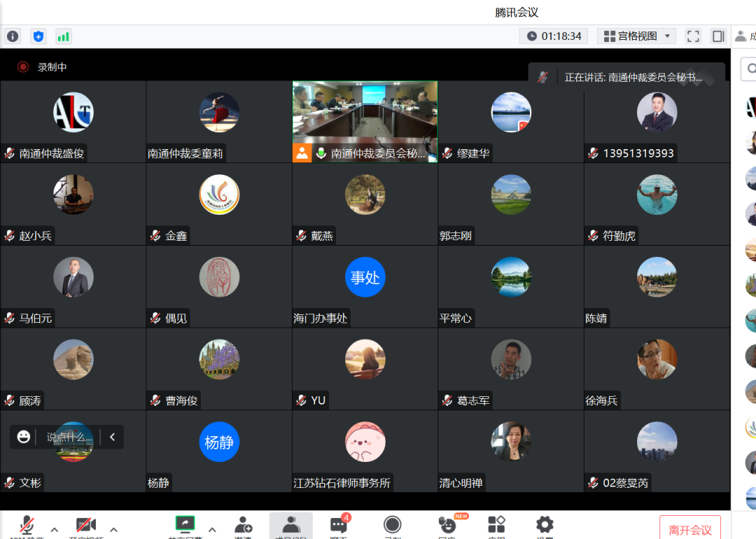Expand screen share options arrow
Image resolution: width=756 pixels, height=539 pixels.
[x=212, y=529]
